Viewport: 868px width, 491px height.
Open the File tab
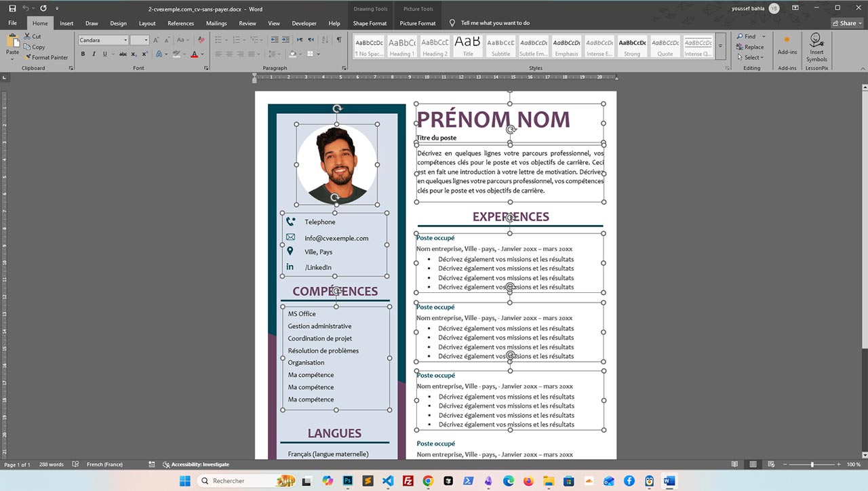pos(12,23)
